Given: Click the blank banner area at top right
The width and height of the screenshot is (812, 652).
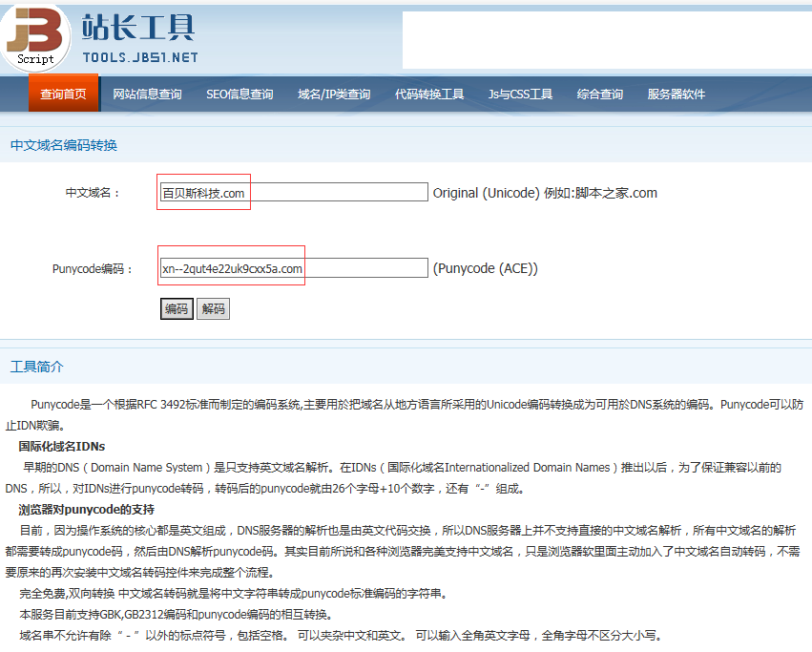Looking at the screenshot, I should [606, 40].
